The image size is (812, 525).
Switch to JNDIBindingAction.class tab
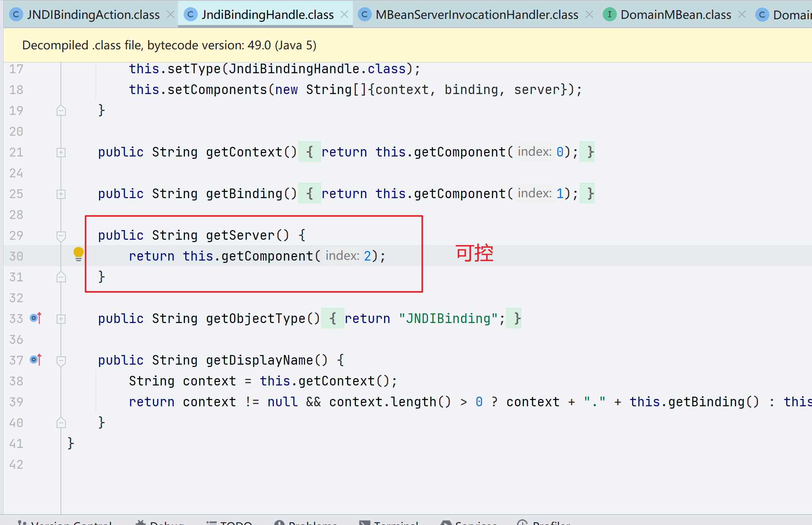point(92,15)
